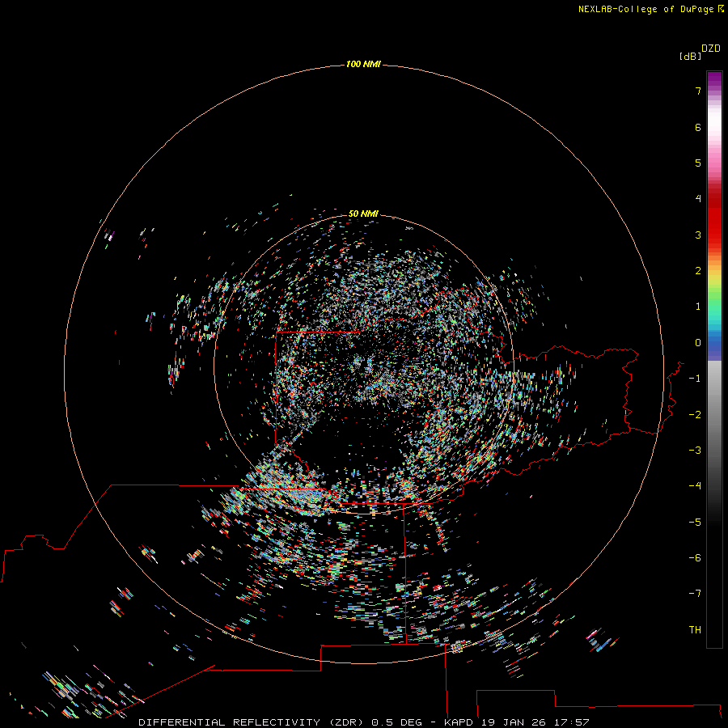Viewport: 728px width, 728px height.
Task: Click the 4 value on the color scale
Action: (x=698, y=199)
